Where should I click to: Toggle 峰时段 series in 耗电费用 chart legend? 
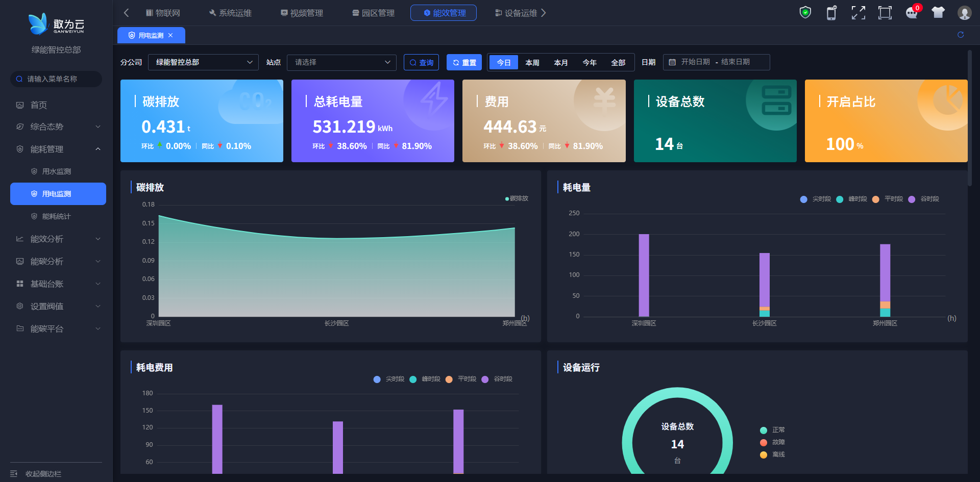point(425,379)
